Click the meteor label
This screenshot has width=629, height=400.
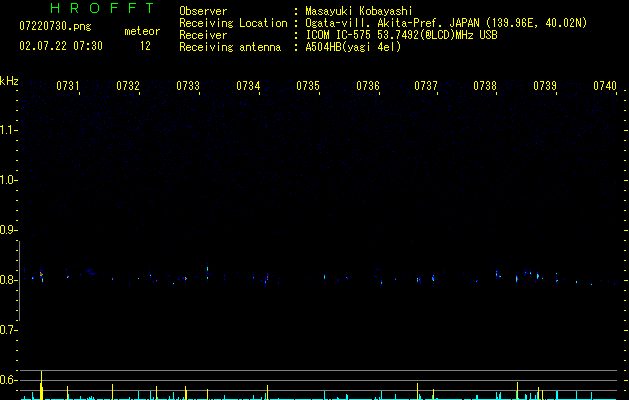point(142,31)
